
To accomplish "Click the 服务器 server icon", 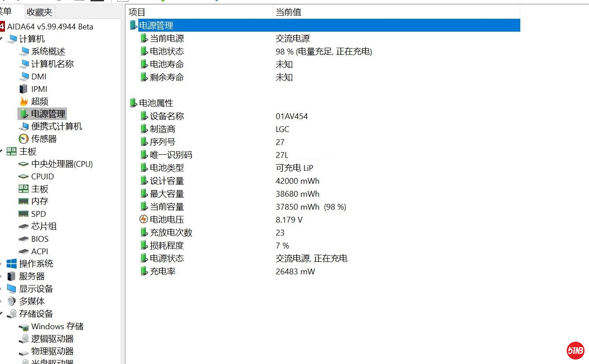I will [x=12, y=276].
